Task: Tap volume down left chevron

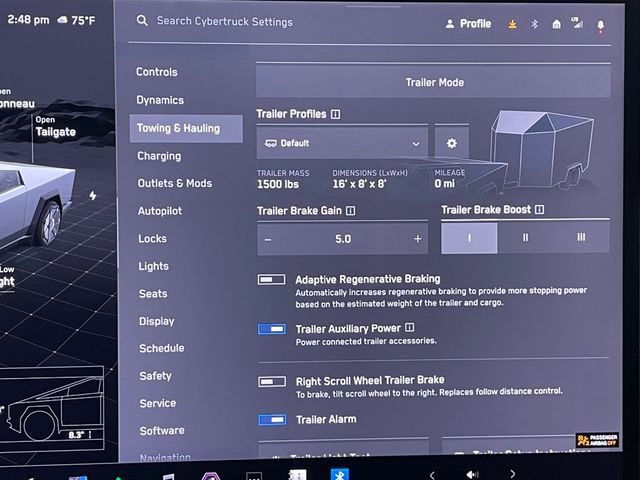Action: pyautogui.click(x=432, y=475)
